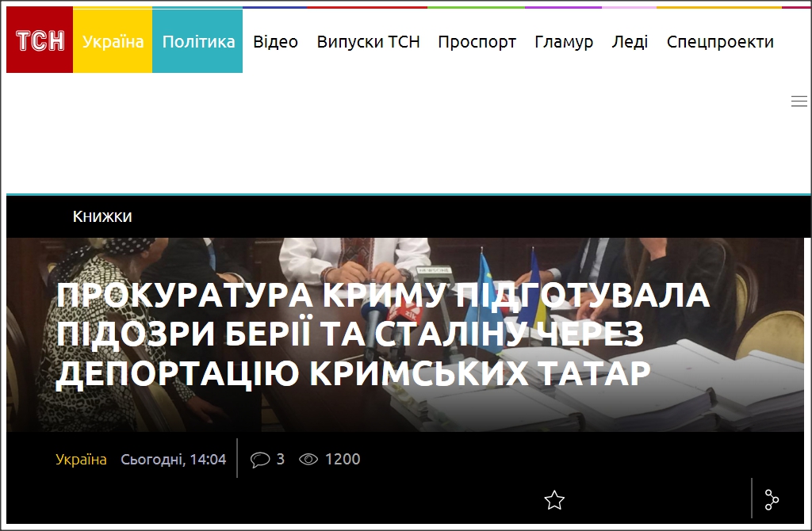812x531 pixels.
Task: Click the comment count 3
Action: (281, 459)
